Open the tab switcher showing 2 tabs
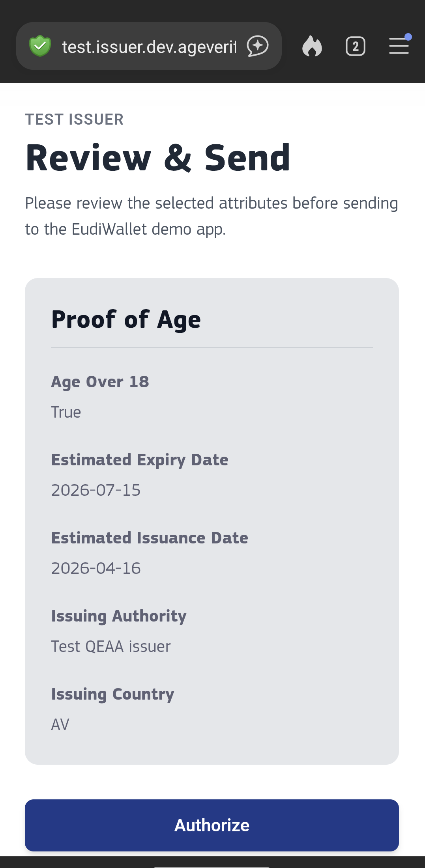425x868 pixels. click(355, 46)
